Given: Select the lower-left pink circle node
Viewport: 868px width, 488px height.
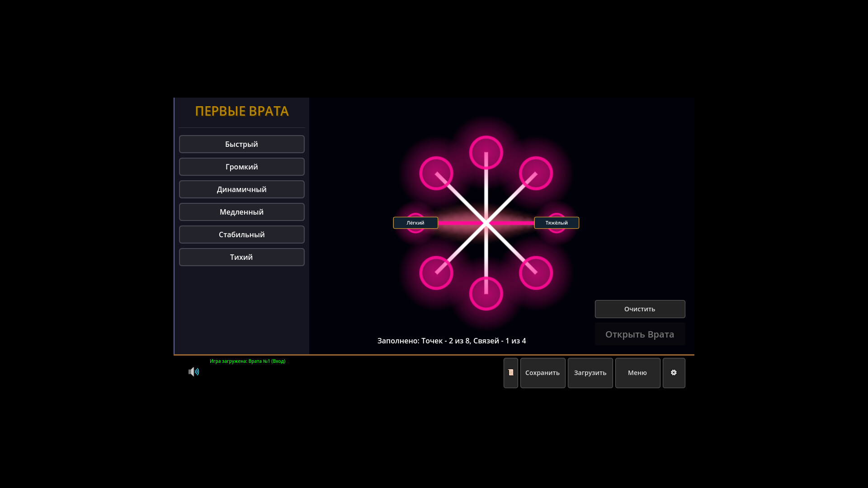Looking at the screenshot, I should tap(436, 273).
